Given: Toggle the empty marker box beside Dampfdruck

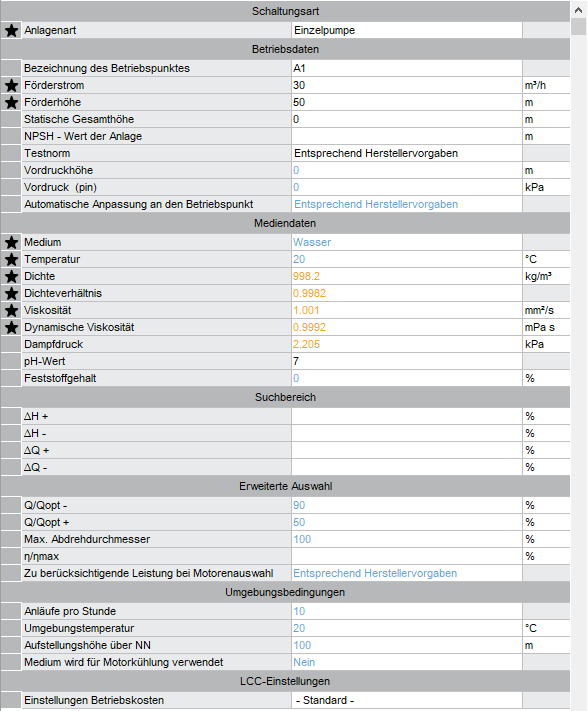Looking at the screenshot, I should coord(11,344).
